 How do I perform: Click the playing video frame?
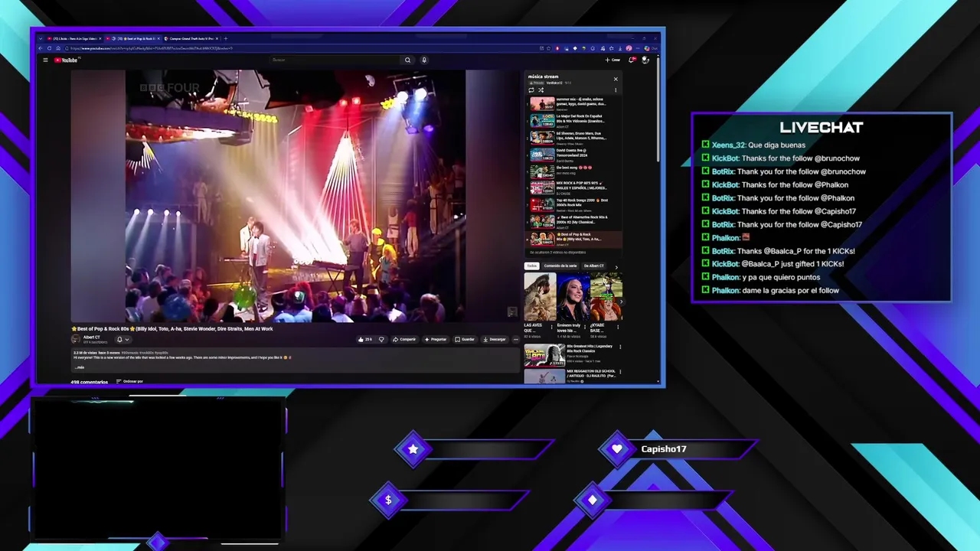click(x=296, y=196)
